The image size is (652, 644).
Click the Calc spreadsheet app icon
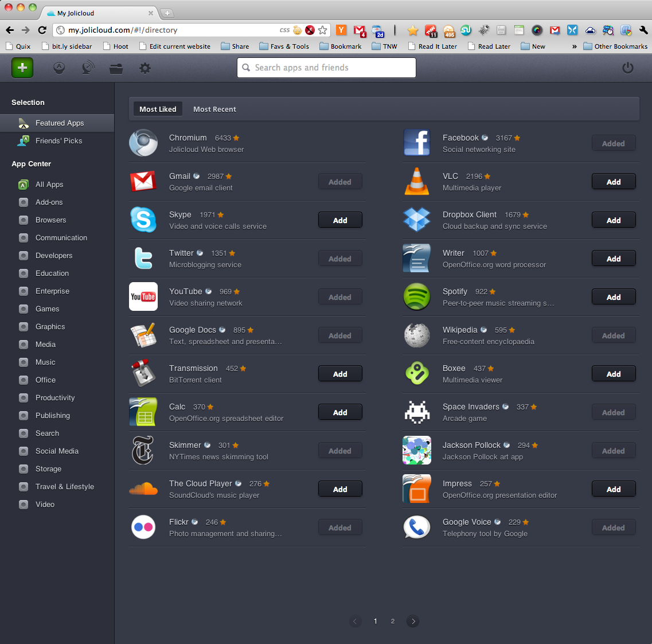143,412
